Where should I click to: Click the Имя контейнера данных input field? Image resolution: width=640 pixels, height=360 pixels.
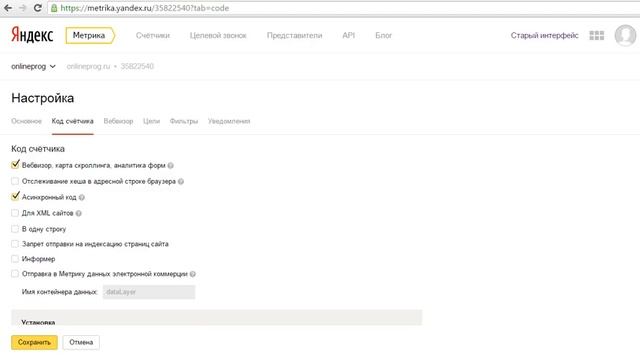[x=149, y=292]
